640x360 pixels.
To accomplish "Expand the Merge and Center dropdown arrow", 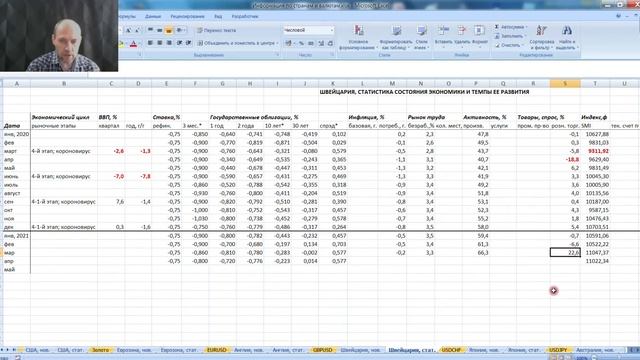I will [x=278, y=43].
